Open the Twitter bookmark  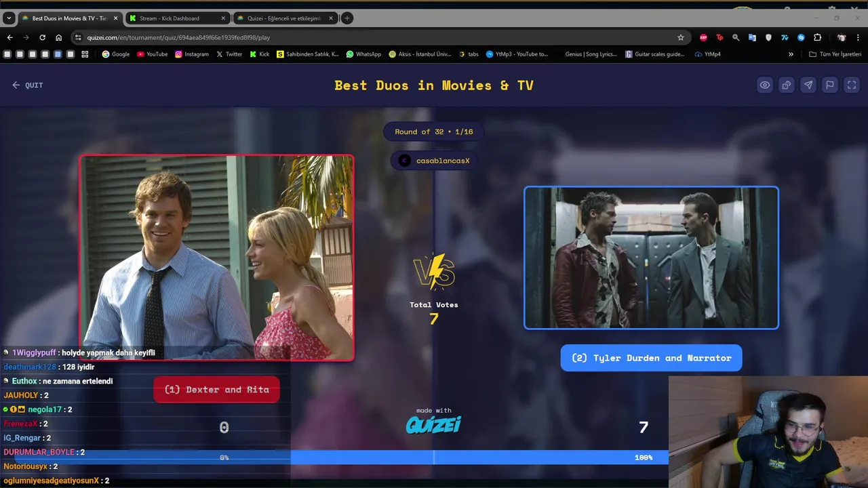[229, 54]
